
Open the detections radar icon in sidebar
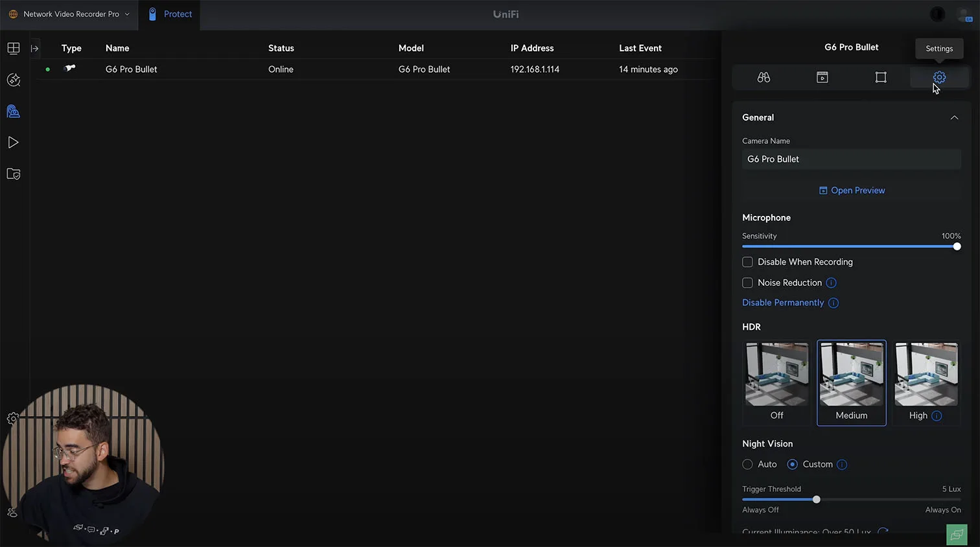tap(13, 80)
